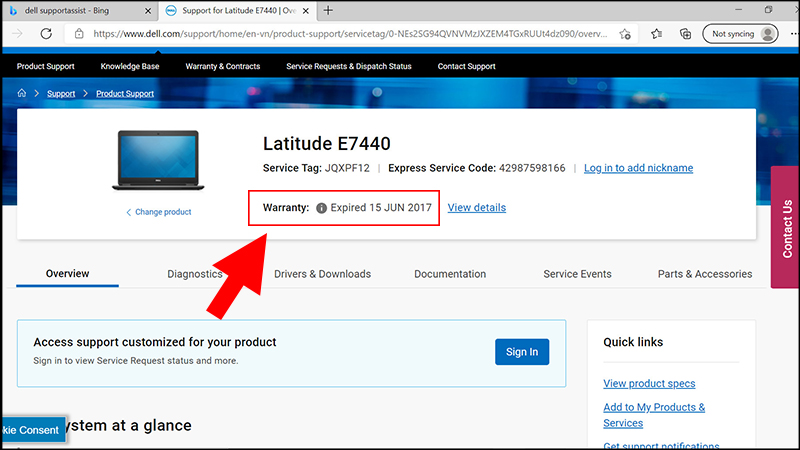This screenshot has width=800, height=450.
Task: Open the browser Favorites star icon
Action: (x=657, y=33)
